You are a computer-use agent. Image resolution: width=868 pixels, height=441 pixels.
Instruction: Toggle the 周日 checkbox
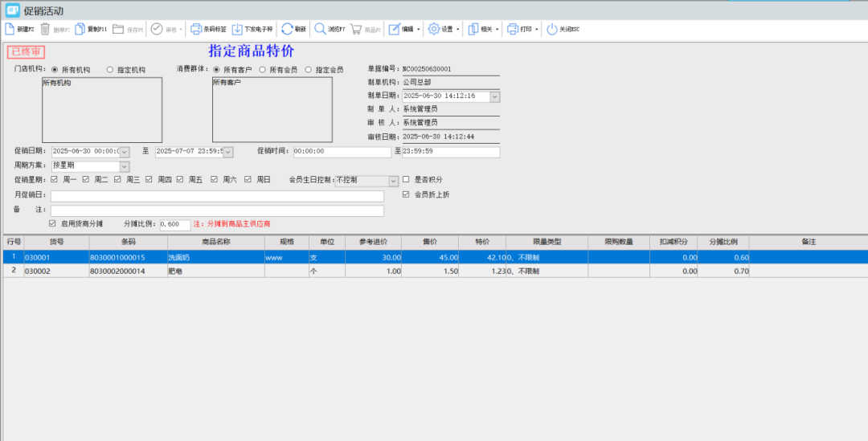[248, 179]
